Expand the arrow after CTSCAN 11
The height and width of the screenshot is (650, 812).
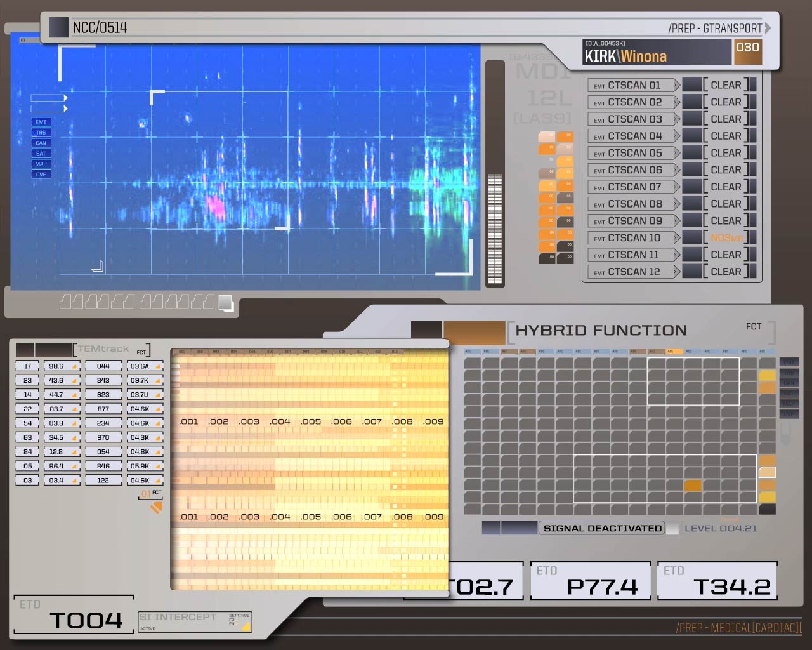pos(677,255)
